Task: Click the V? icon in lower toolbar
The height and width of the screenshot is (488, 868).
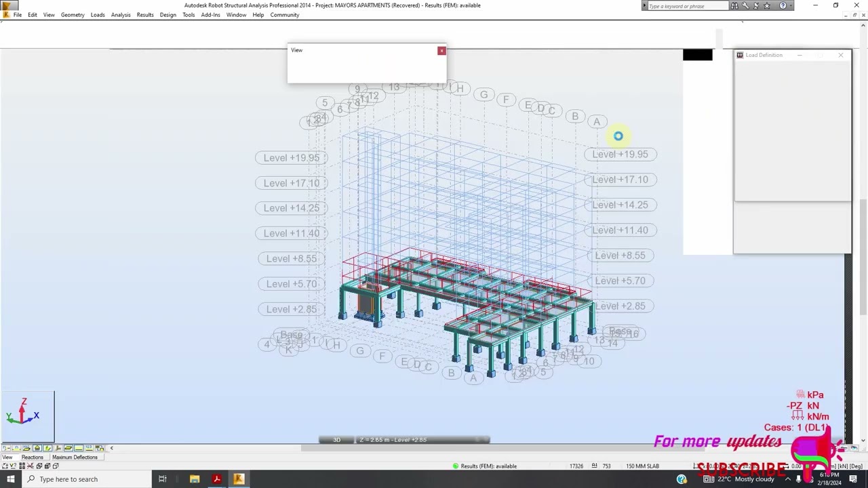Action: pyautogui.click(x=13, y=466)
